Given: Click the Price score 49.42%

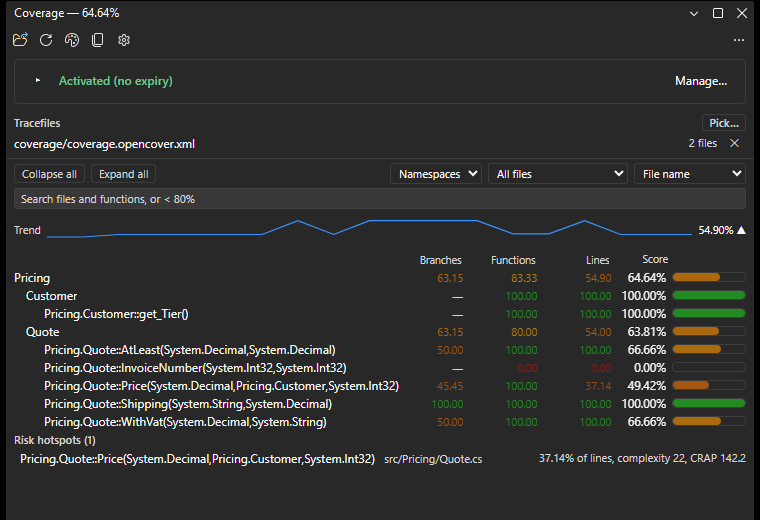Looking at the screenshot, I should pos(647,386).
